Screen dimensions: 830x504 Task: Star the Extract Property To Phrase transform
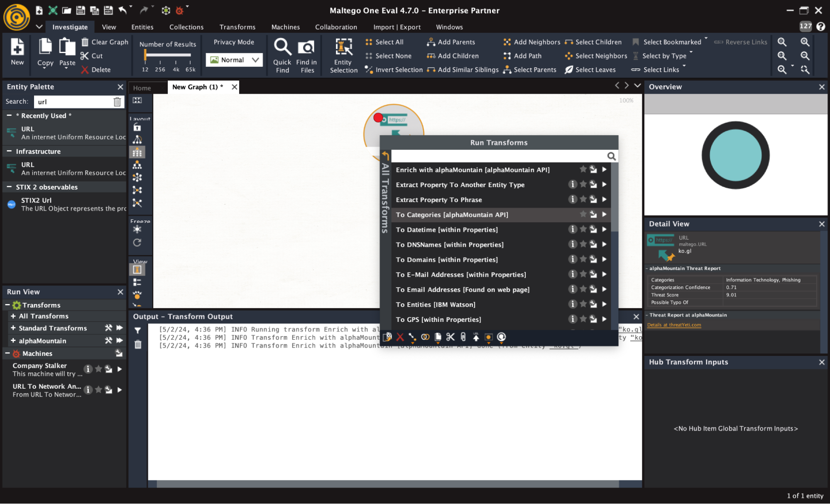(583, 199)
